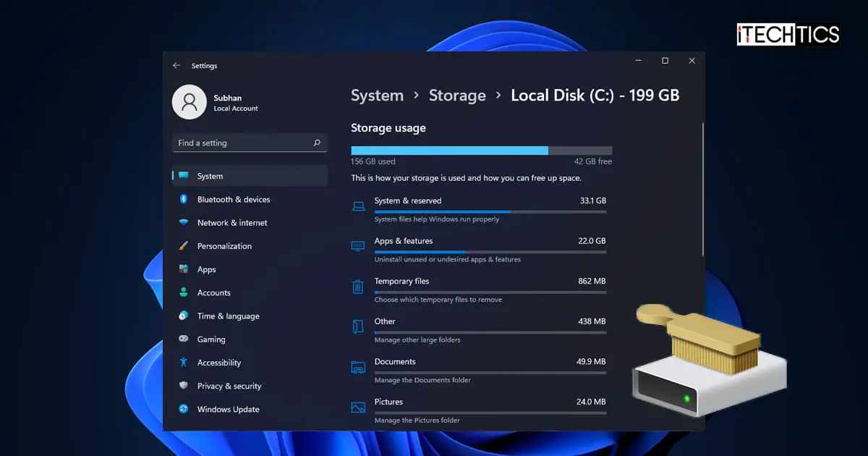This screenshot has height=456, width=868.
Task: Click the Apps & features usage bar
Action: (x=490, y=252)
